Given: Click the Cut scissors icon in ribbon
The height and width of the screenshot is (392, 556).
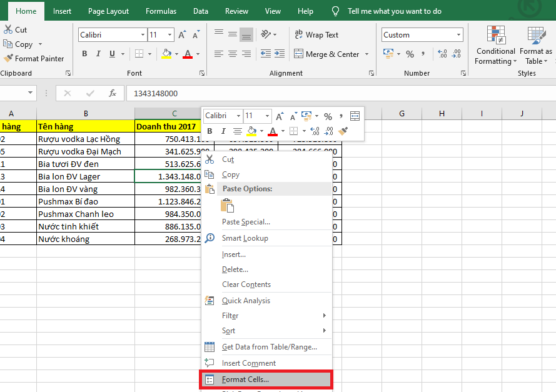Looking at the screenshot, I should click(x=8, y=29).
